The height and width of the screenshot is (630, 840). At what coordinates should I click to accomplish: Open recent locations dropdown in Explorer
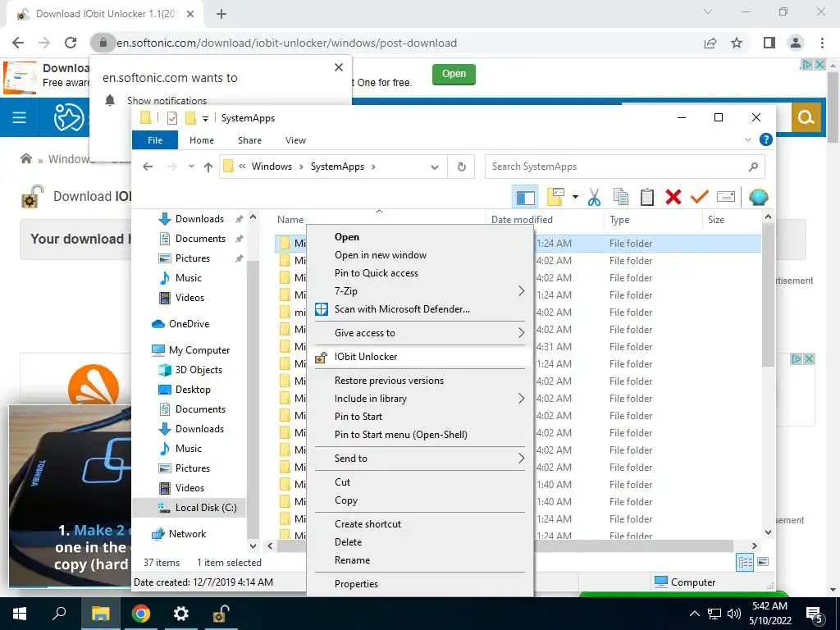tap(191, 167)
